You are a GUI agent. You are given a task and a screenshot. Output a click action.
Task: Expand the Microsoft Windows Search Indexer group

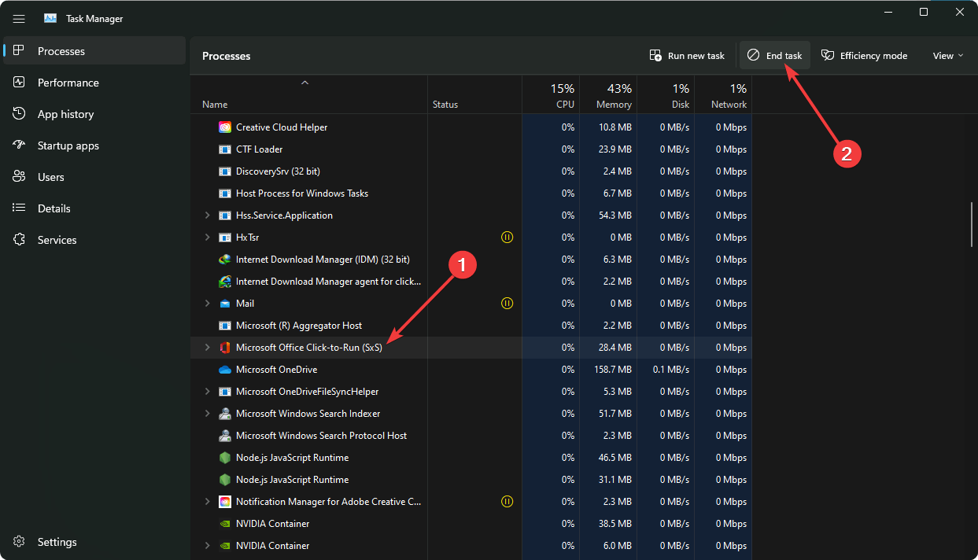(207, 414)
